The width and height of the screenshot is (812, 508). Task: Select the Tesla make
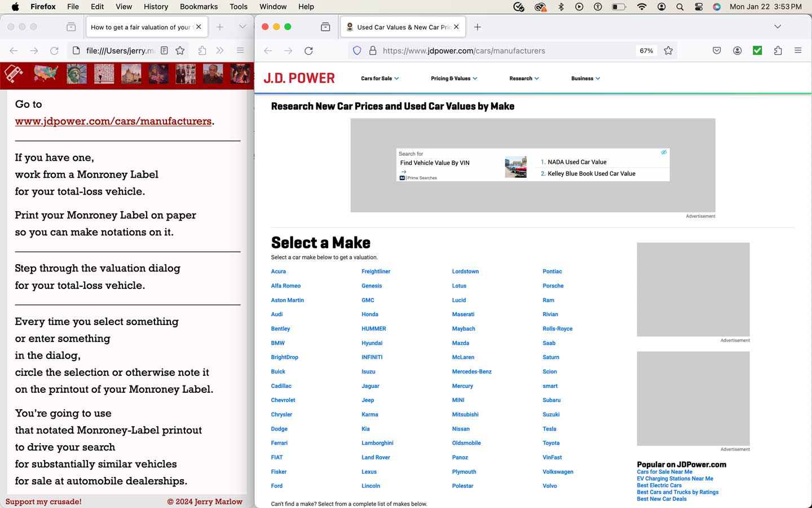click(549, 429)
